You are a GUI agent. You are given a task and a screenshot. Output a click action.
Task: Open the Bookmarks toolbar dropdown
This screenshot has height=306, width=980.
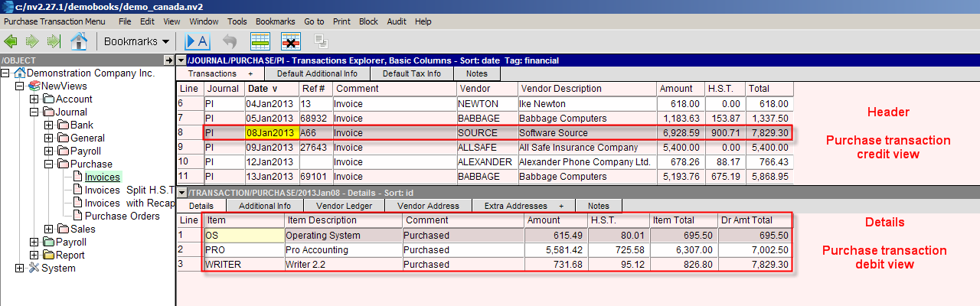136,41
